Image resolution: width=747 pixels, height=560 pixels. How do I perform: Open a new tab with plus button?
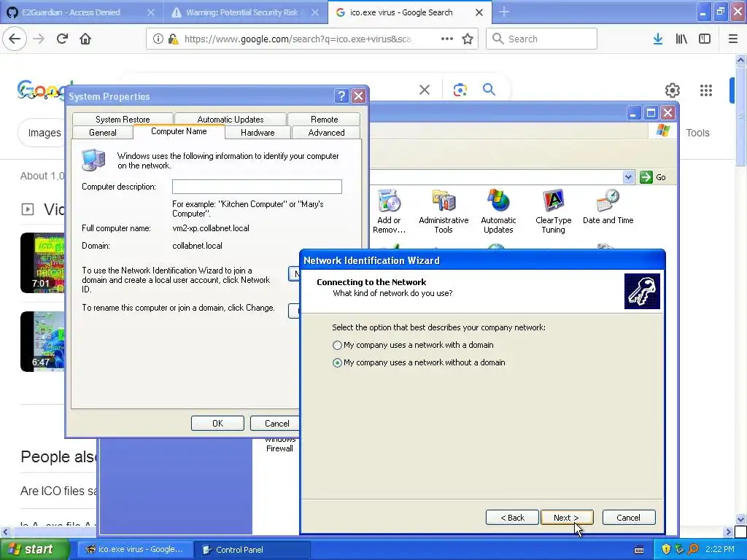click(x=504, y=12)
